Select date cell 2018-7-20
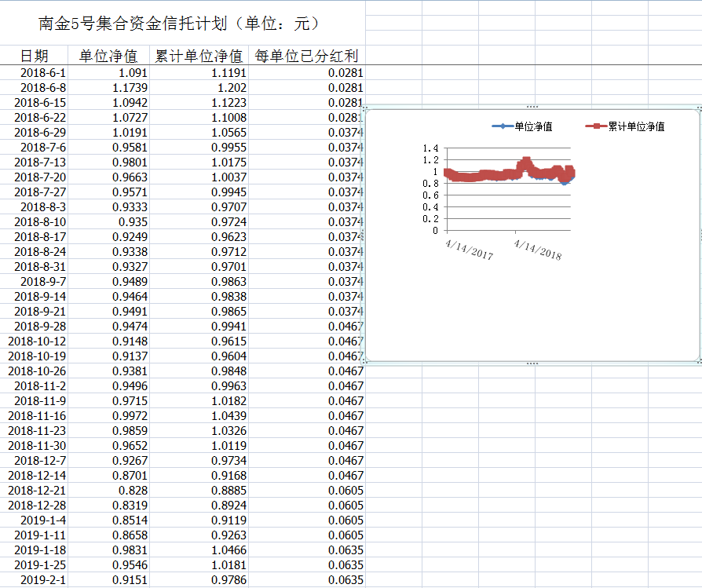The image size is (702, 588). coord(34,177)
